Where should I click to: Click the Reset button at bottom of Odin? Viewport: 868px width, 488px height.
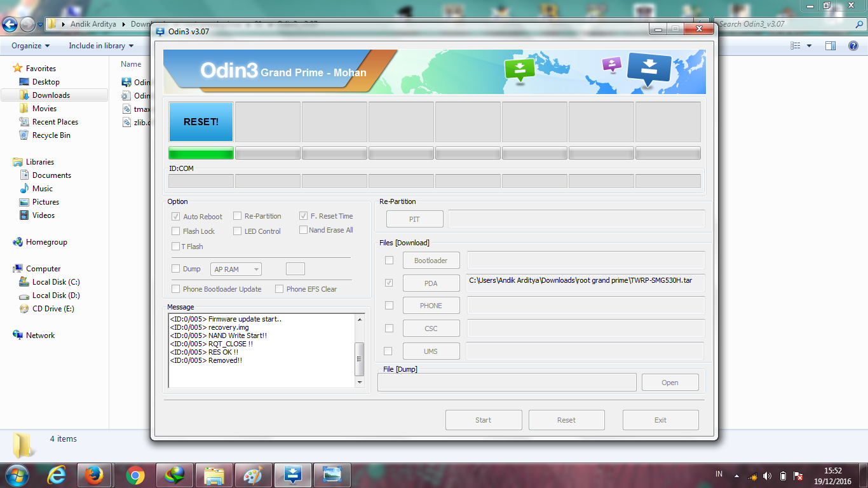click(x=566, y=420)
